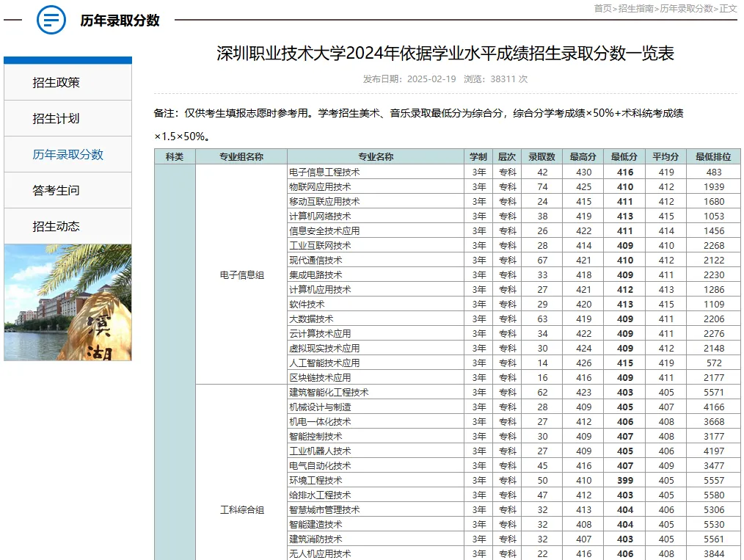Click the 层次 column header
744x560 pixels.
pos(507,156)
